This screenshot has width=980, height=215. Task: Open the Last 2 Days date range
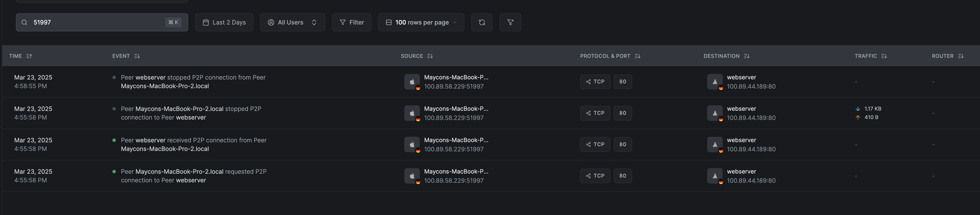pyautogui.click(x=224, y=22)
